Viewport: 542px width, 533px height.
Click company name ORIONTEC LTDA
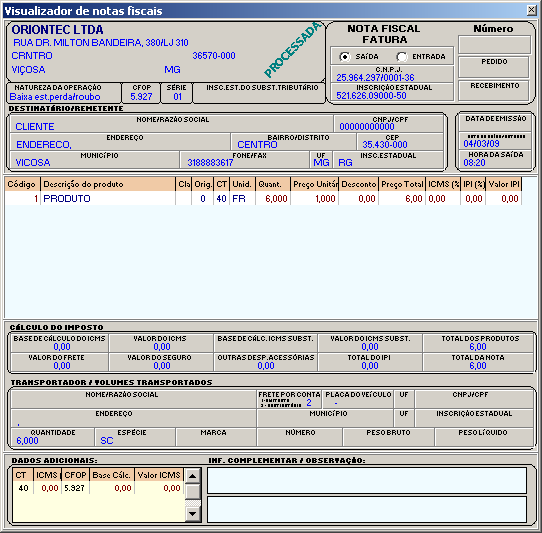pyautogui.click(x=57, y=30)
